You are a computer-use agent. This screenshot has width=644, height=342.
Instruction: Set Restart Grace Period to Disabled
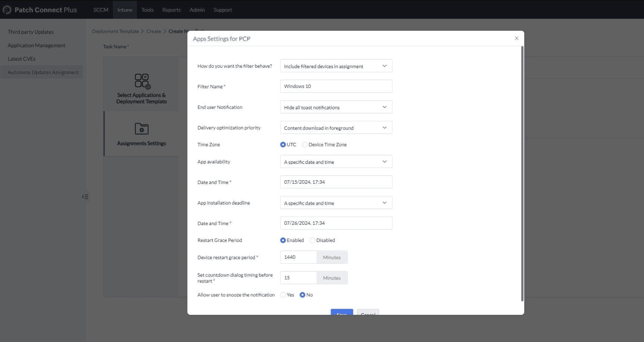tap(312, 240)
